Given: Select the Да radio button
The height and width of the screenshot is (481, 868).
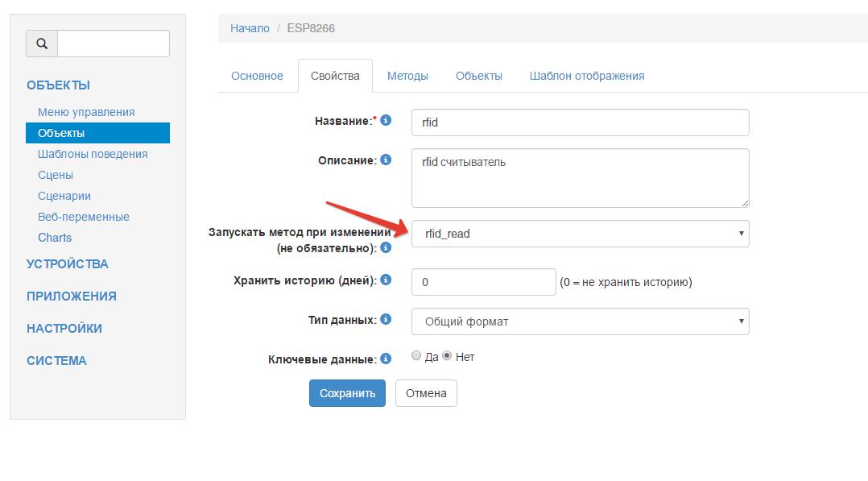Looking at the screenshot, I should (x=416, y=356).
